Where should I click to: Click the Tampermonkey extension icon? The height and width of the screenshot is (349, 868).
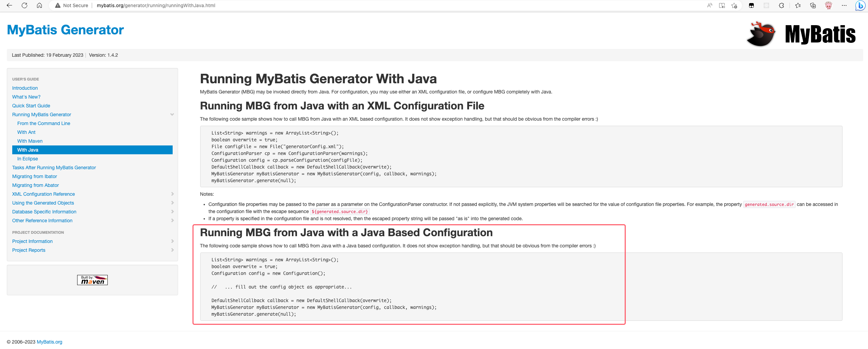coord(751,5)
